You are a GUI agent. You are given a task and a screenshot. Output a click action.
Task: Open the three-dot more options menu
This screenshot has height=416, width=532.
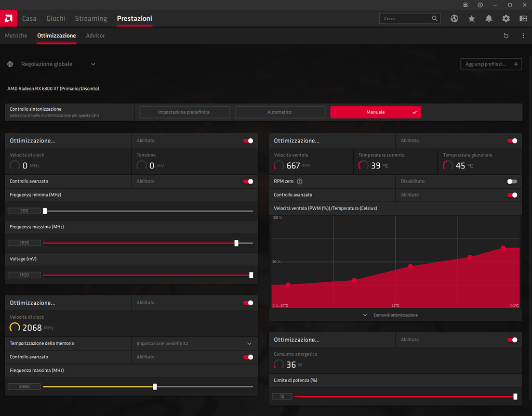tap(523, 36)
